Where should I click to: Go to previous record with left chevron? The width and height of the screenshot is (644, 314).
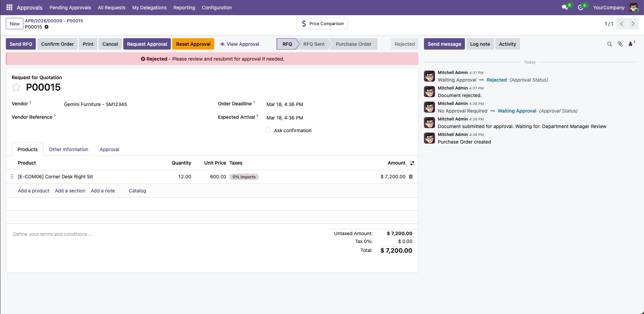coord(622,24)
